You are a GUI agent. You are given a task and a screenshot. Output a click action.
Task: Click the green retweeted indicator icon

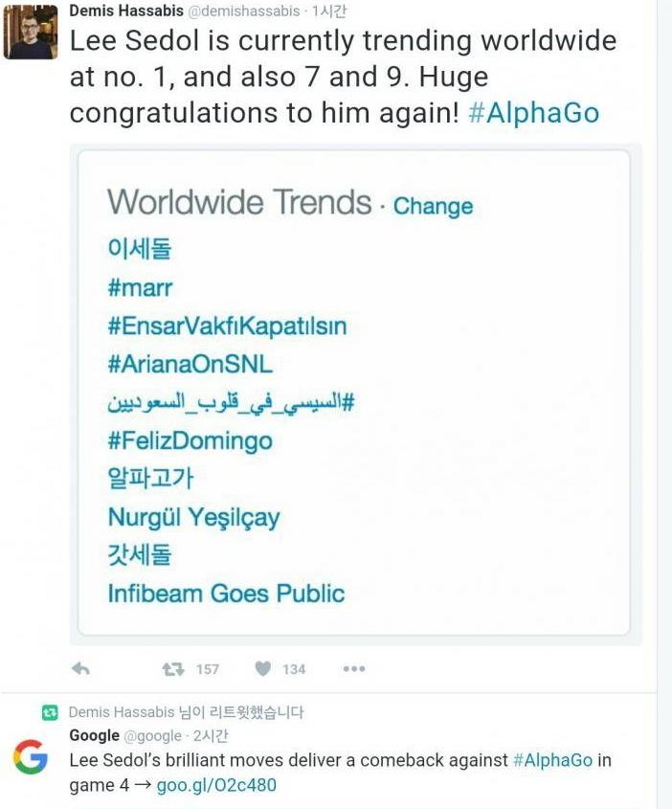[x=50, y=712]
